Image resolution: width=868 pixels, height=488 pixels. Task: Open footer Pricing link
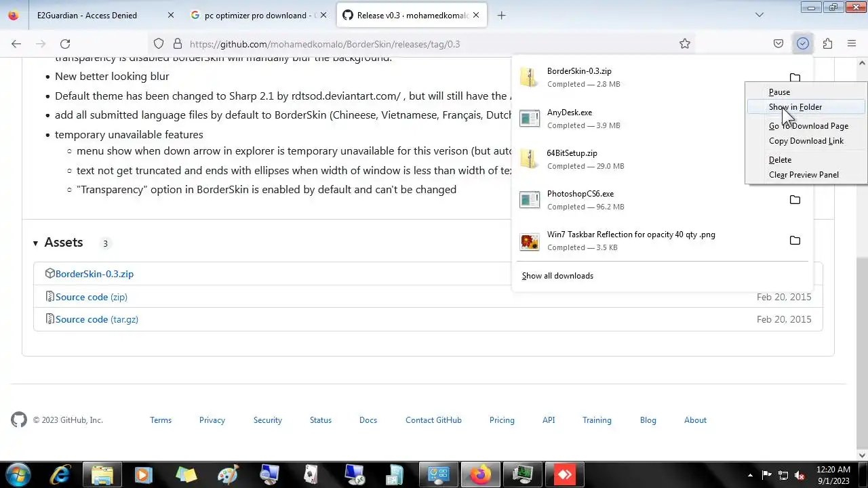pos(502,420)
